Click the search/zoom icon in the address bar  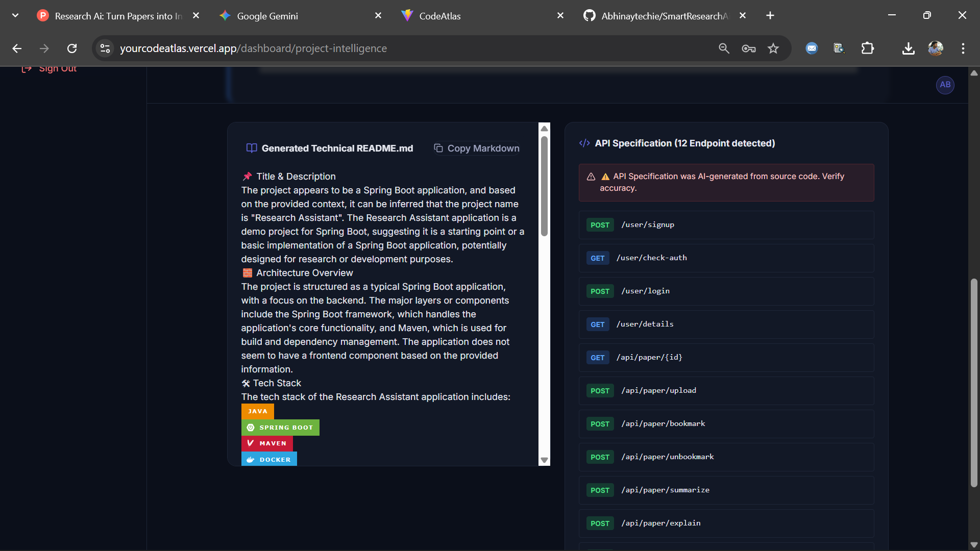coord(723,48)
